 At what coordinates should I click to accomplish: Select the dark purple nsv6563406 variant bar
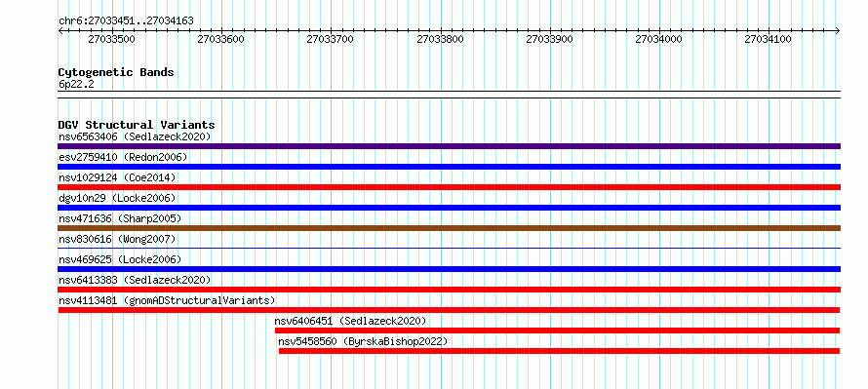(x=449, y=146)
